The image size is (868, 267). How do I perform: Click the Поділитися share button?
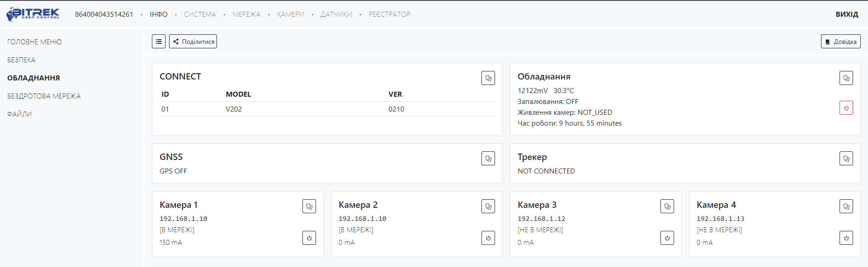click(193, 42)
